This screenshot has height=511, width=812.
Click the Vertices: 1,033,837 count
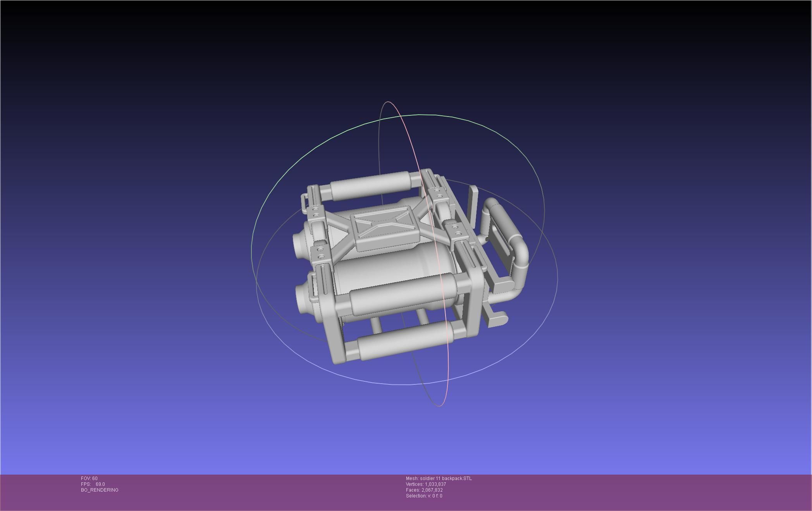pyautogui.click(x=426, y=484)
